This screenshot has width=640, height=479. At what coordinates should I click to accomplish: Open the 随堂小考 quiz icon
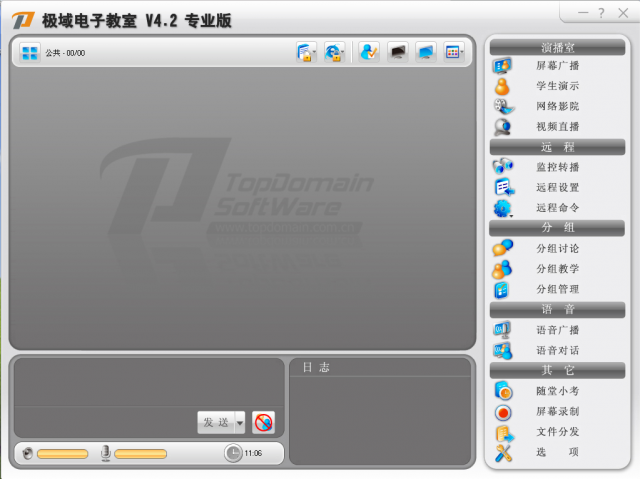(503, 391)
